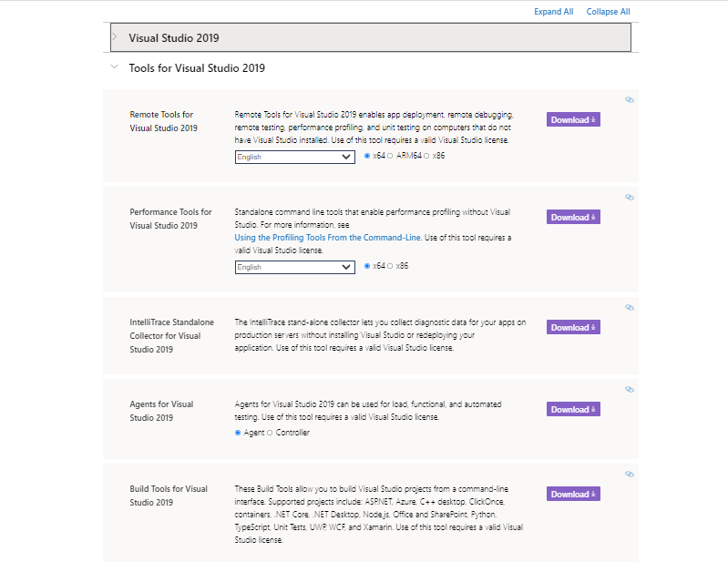The height and width of the screenshot is (562, 728).
Task: Select the Controller radio option
Action: 270,433
